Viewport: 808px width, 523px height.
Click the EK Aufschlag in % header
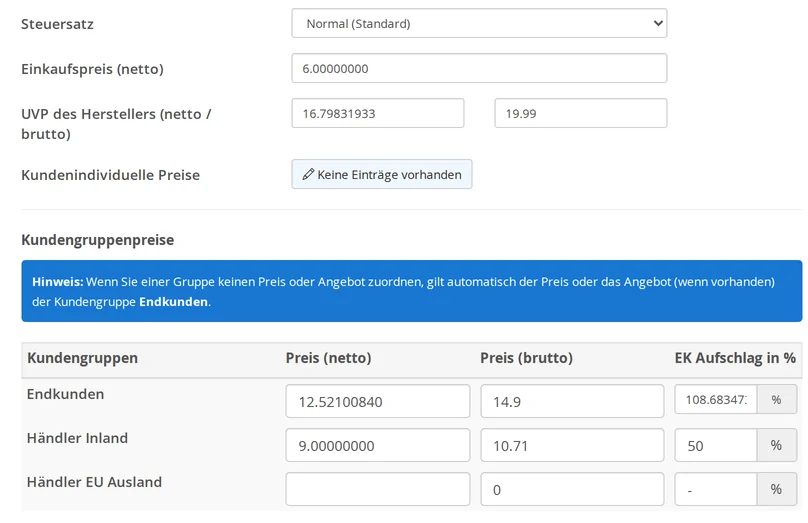[x=735, y=358]
